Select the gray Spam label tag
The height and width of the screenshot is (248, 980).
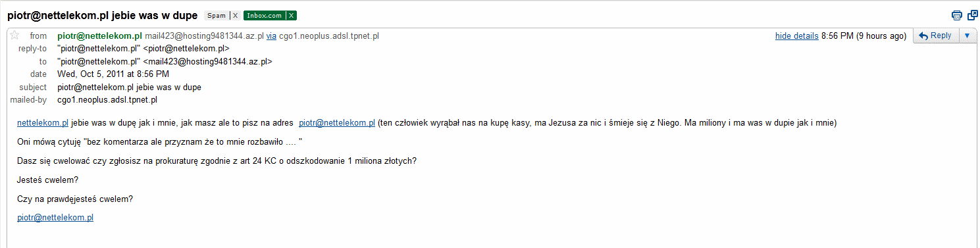coord(217,15)
